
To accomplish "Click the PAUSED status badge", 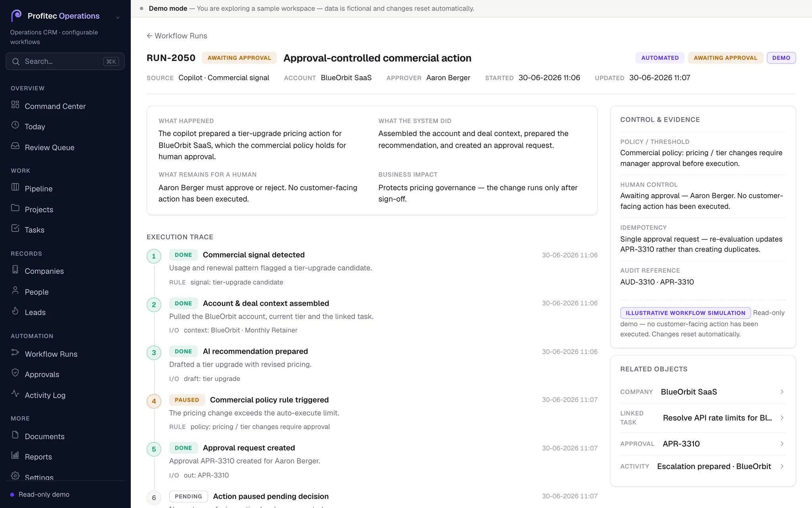I will point(187,400).
